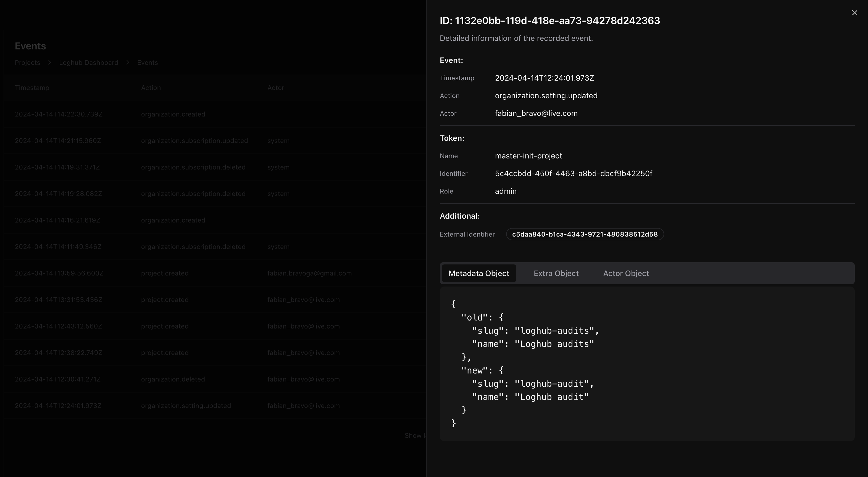Image resolution: width=868 pixels, height=477 pixels.
Task: Open the organization.subscription.updated event row
Action: point(194,141)
